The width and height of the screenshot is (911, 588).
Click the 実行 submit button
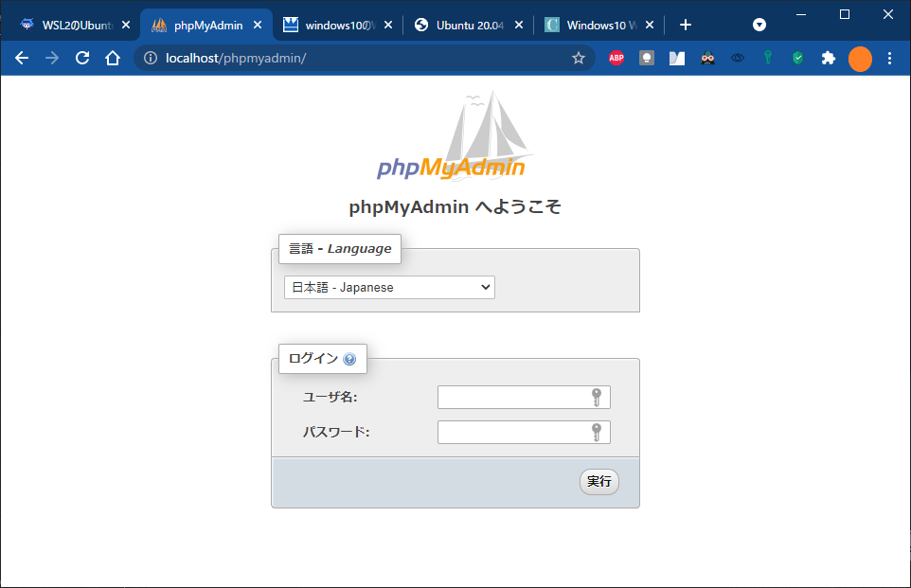pyautogui.click(x=599, y=482)
